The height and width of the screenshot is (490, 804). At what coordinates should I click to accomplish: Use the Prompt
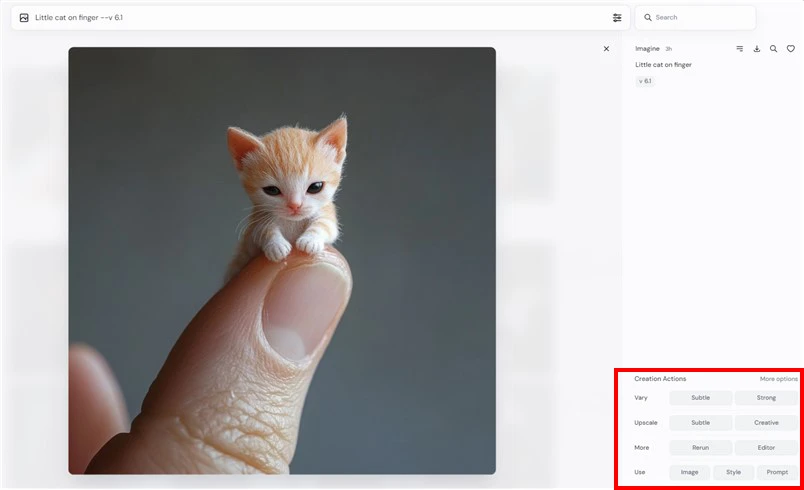[777, 472]
